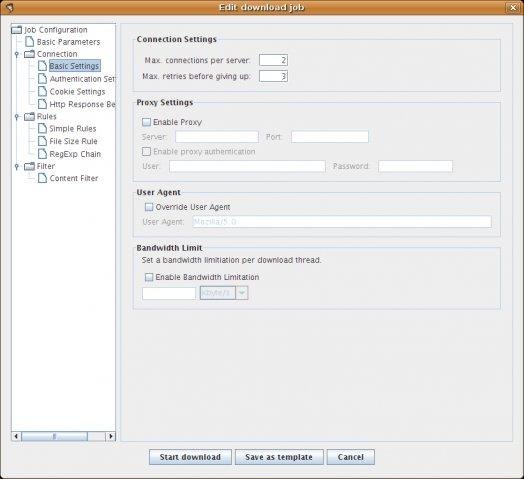
Task: Click the Connection folder icon
Action: pos(29,54)
